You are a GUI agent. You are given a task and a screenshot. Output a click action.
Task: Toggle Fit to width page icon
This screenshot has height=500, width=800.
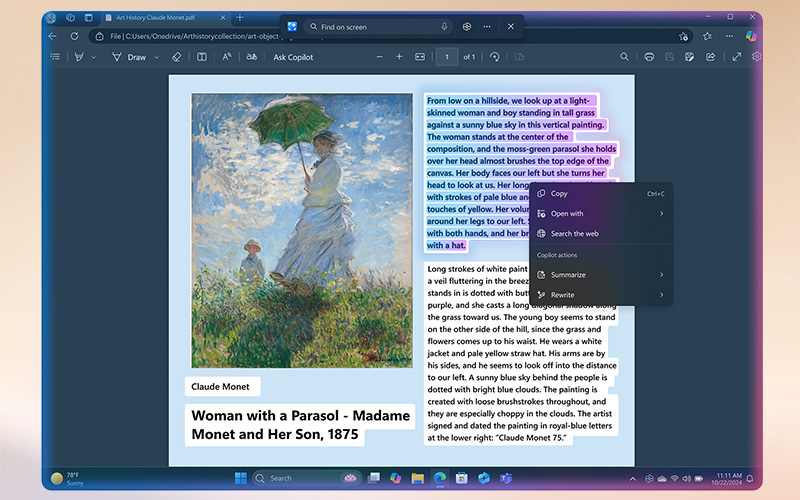click(420, 57)
